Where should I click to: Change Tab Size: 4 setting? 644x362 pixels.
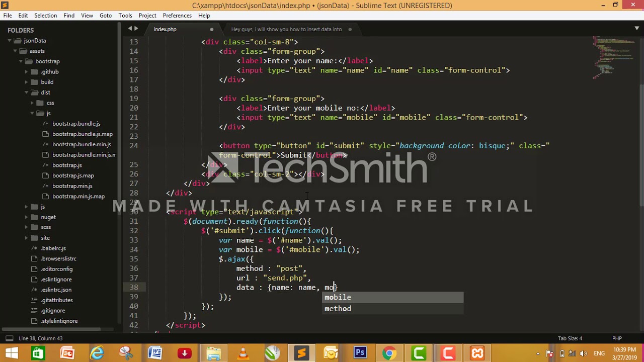click(x=570, y=338)
